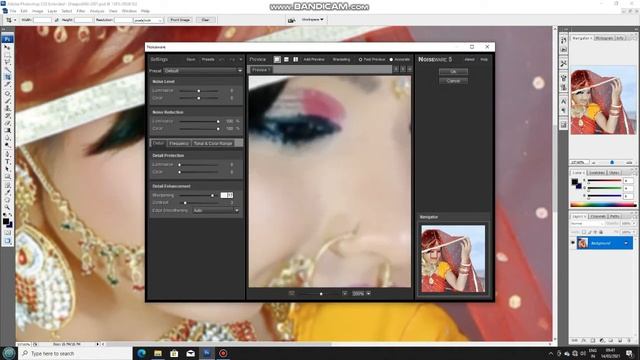Screen dimensions: 640x360
Task: Open the Preset Default dropdown
Action: 203,71
